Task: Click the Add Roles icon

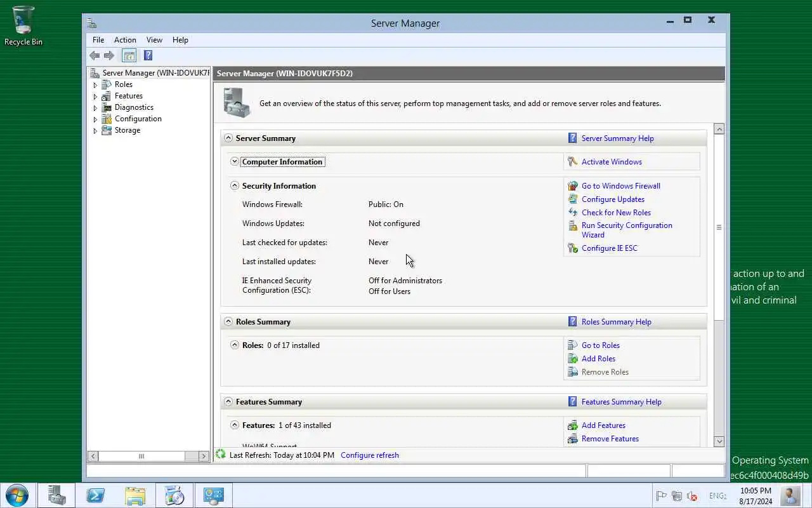Action: point(573,358)
